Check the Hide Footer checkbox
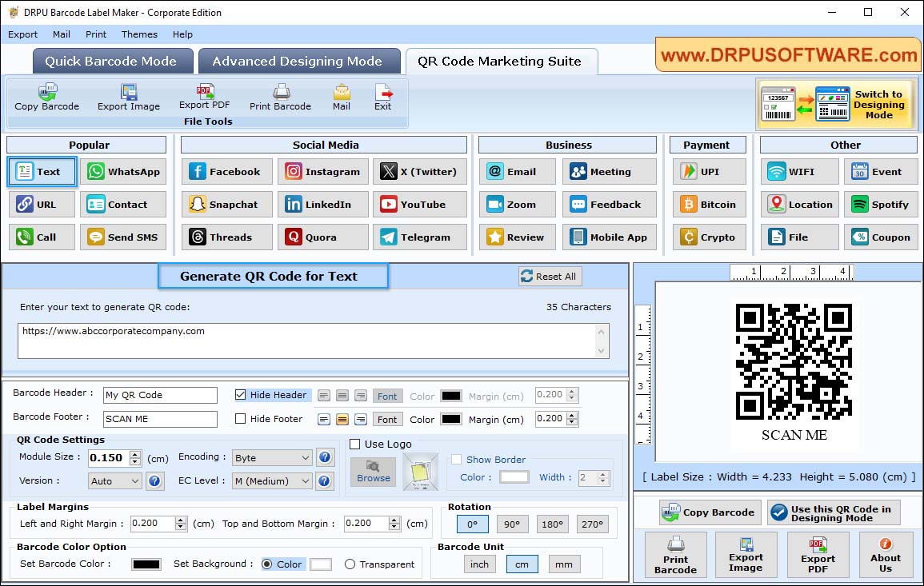 point(241,419)
